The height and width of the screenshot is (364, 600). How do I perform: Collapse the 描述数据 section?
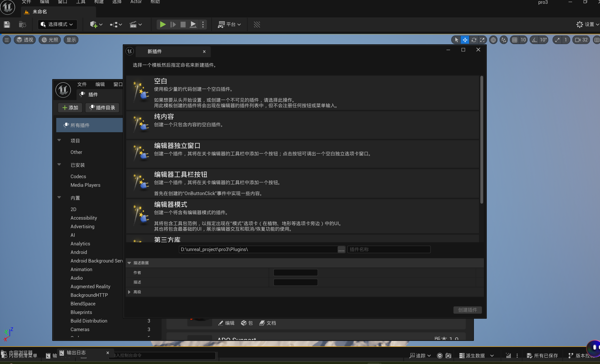coord(129,263)
